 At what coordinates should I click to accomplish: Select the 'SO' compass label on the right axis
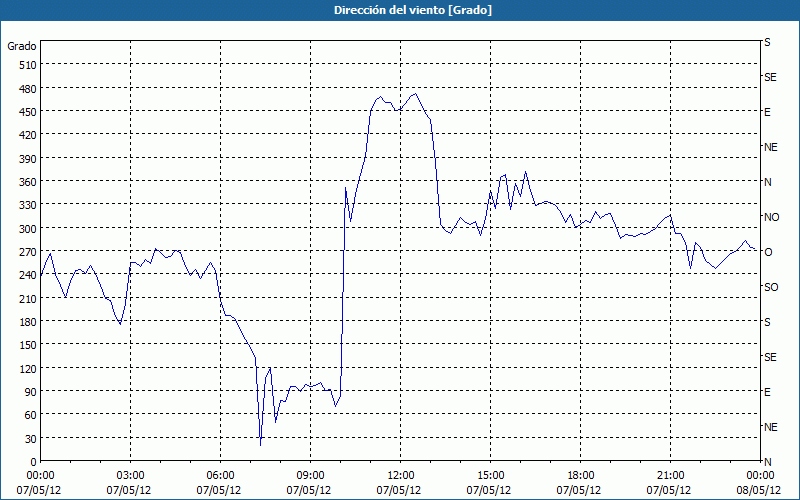771,287
